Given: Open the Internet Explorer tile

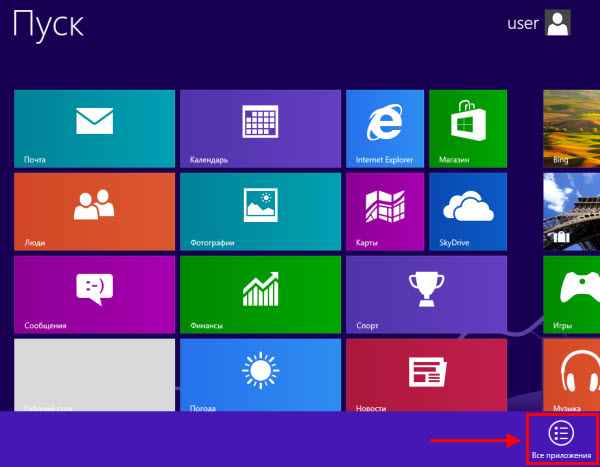Looking at the screenshot, I should tap(384, 128).
